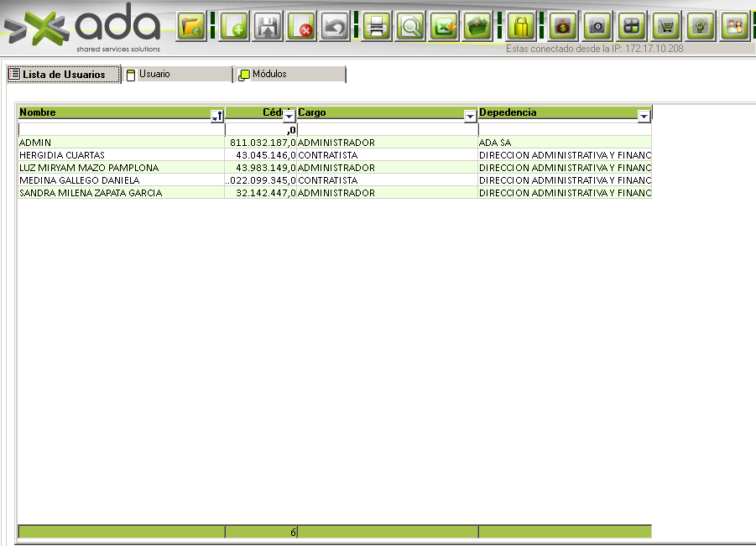Click cédula 811.032.187,0 cell
The width and height of the screenshot is (756, 546).
261,143
